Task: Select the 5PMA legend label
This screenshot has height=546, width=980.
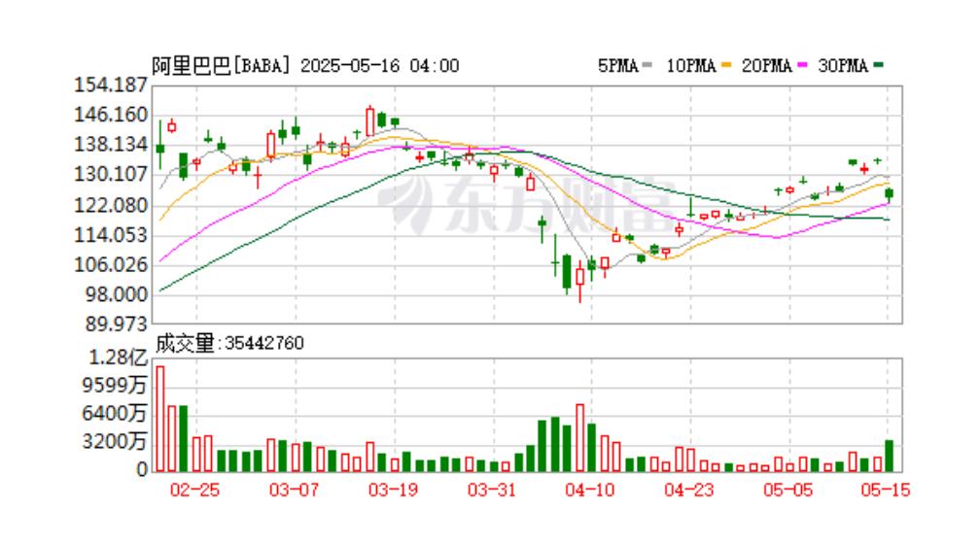Action: [617, 66]
